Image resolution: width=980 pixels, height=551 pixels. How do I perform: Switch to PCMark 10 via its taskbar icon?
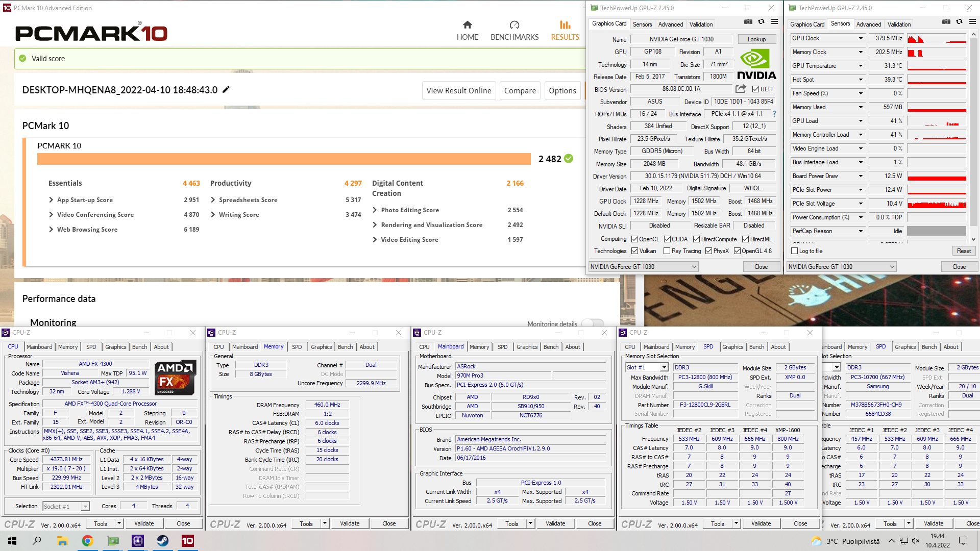188,541
